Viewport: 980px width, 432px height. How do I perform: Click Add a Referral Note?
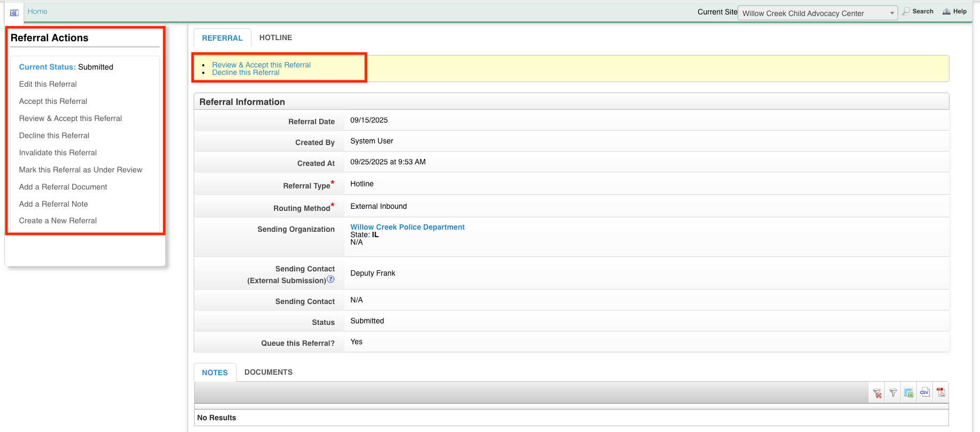[x=53, y=204]
